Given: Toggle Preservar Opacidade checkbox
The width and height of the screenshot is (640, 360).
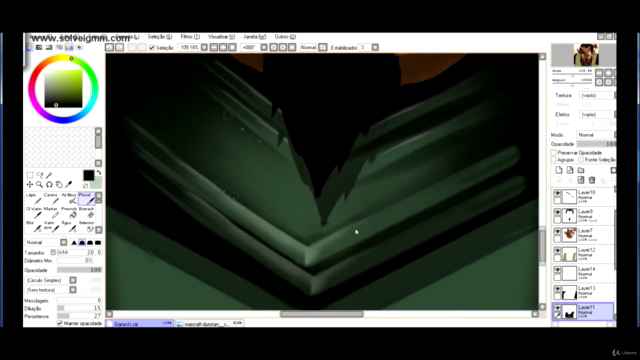Looking at the screenshot, I should (x=554, y=153).
